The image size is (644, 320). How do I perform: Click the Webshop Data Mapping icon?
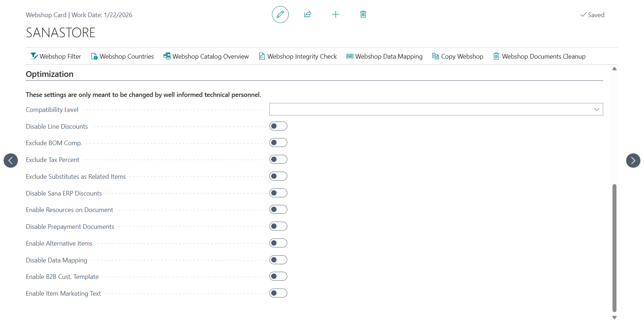pos(350,56)
